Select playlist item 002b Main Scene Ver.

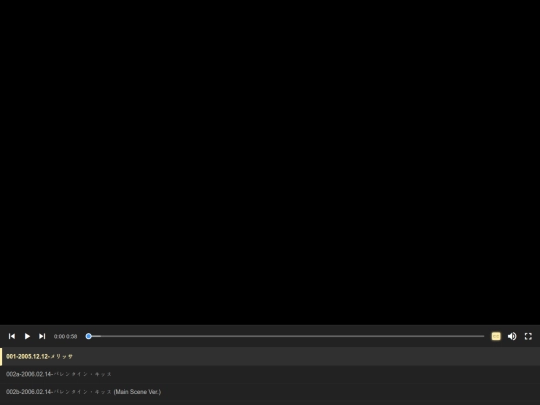click(270, 392)
